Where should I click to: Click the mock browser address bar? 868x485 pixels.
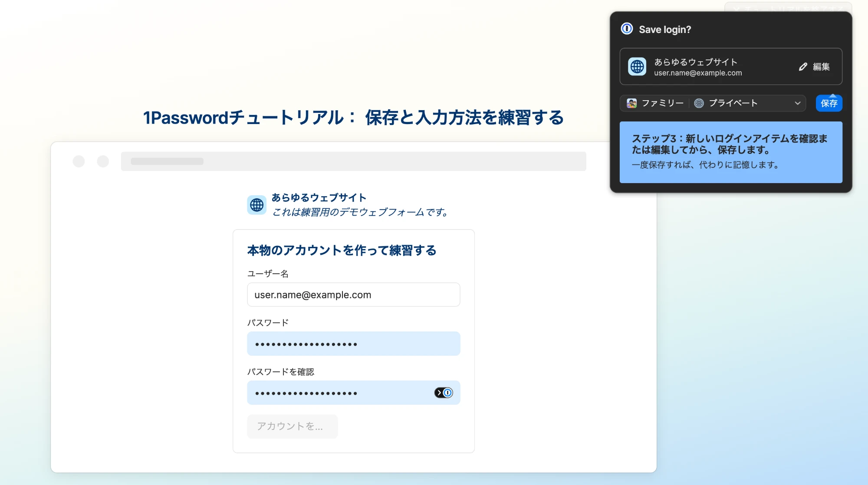coord(353,161)
